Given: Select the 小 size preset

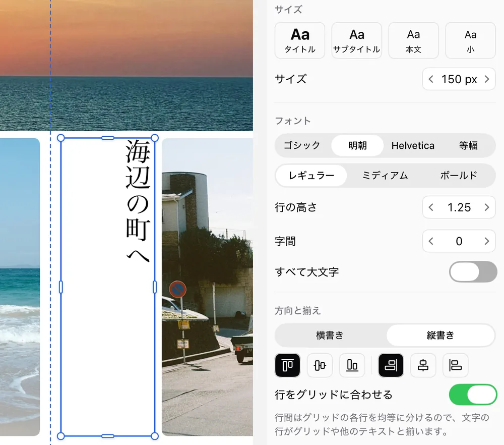Looking at the screenshot, I should (470, 40).
